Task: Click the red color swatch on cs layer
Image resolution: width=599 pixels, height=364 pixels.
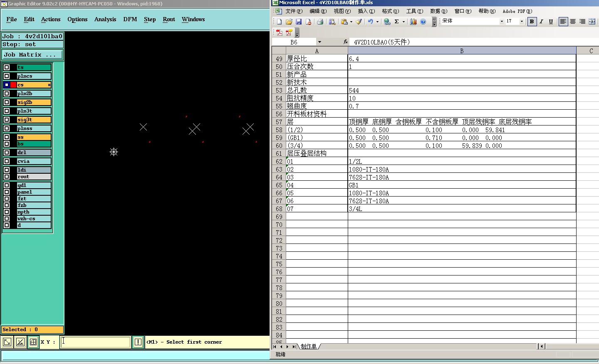Action: (x=13, y=85)
